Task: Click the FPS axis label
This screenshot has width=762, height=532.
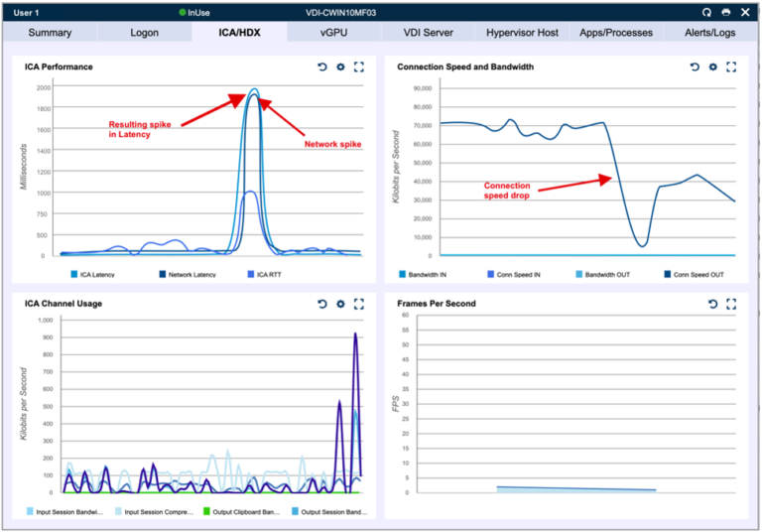Action: tap(396, 404)
